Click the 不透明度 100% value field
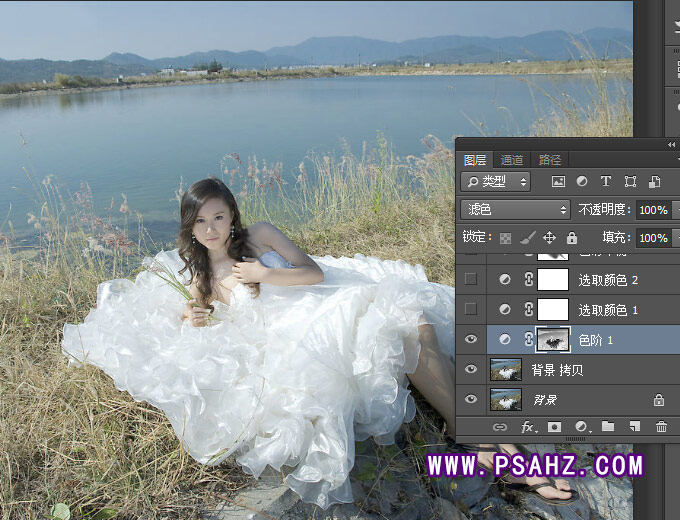This screenshot has height=520, width=680. point(652,210)
